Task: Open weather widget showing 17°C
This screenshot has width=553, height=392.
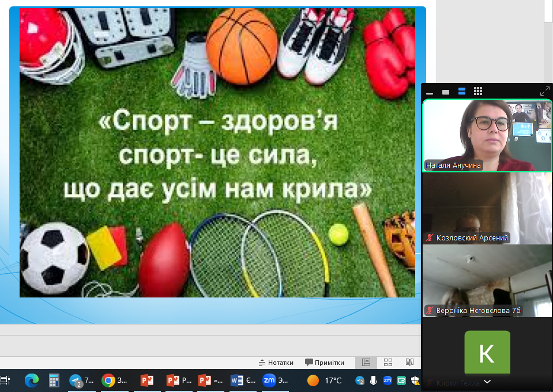Action: click(x=325, y=380)
